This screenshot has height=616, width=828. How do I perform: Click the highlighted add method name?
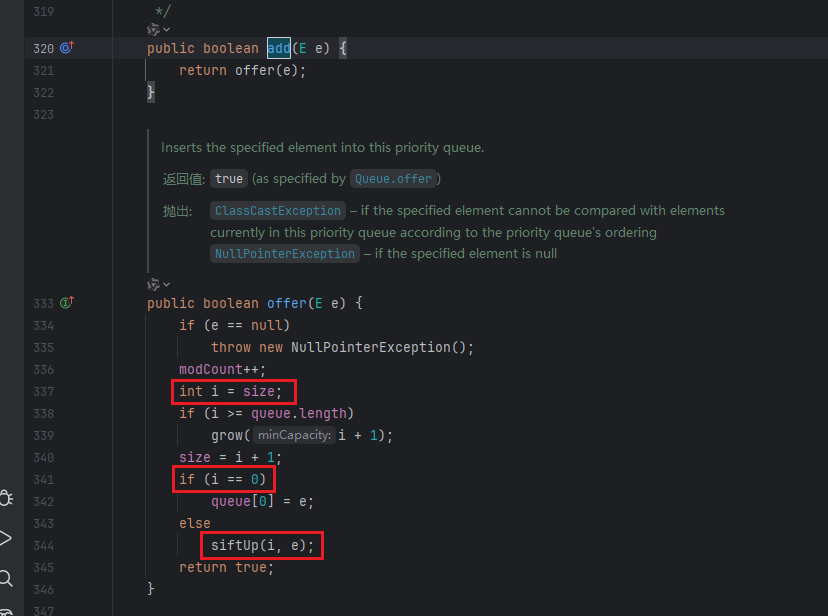tap(278, 48)
